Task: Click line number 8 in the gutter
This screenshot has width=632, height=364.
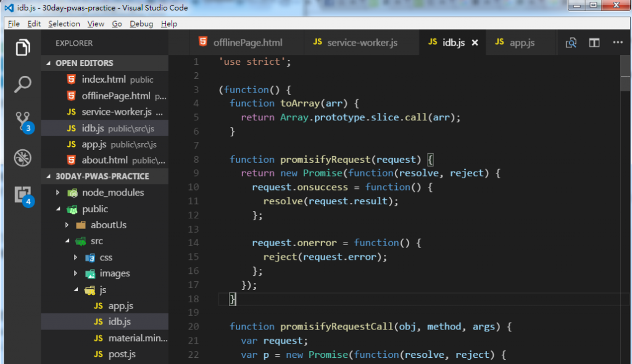Action: [x=196, y=160]
